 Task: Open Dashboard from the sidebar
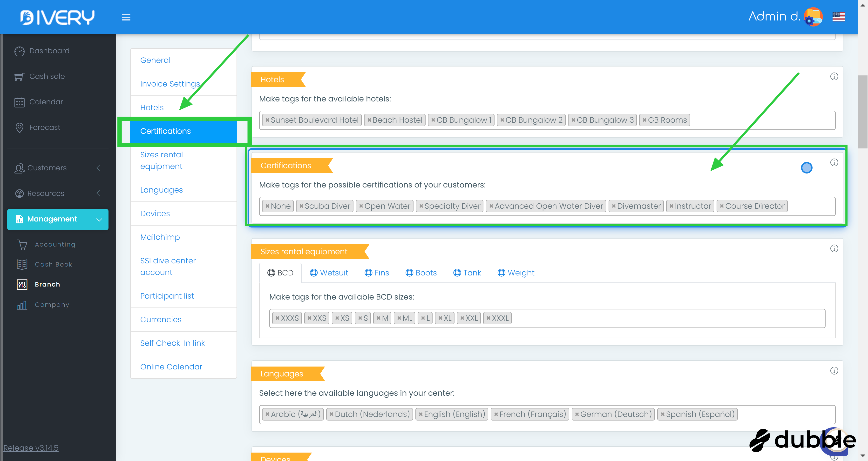49,51
